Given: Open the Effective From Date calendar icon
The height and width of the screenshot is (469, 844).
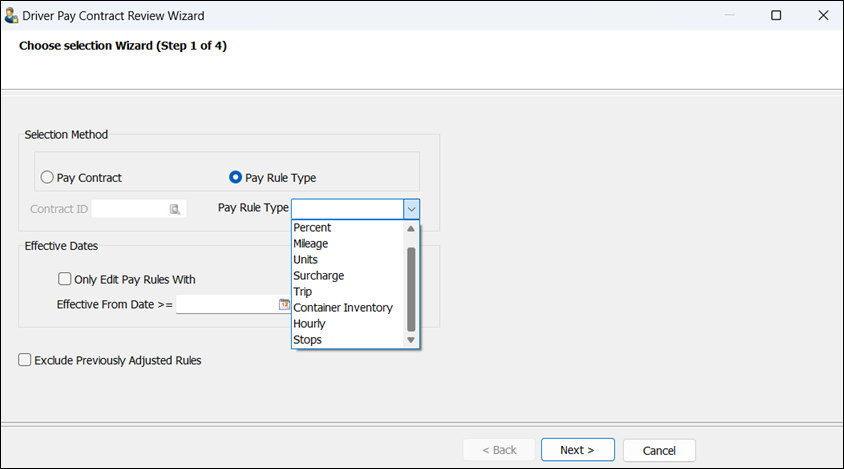Looking at the screenshot, I should (x=284, y=304).
